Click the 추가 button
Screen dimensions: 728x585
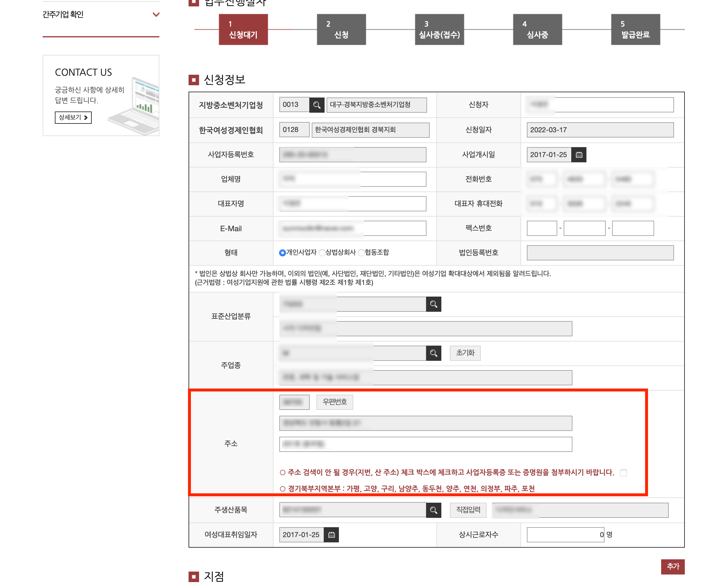(673, 566)
